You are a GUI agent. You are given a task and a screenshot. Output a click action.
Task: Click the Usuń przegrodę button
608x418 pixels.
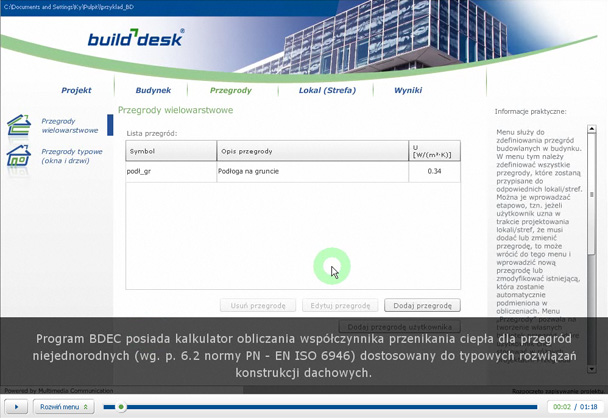click(x=258, y=306)
